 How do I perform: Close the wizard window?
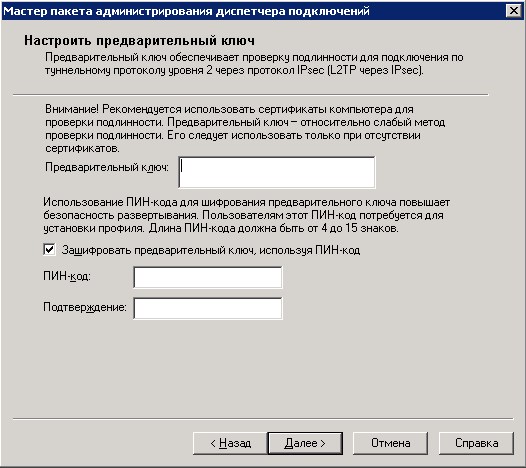[x=514, y=11]
